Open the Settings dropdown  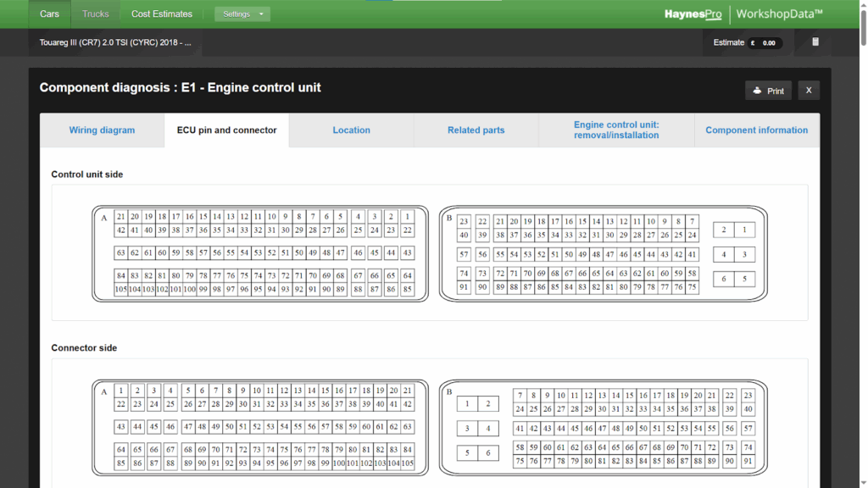pyautogui.click(x=242, y=14)
